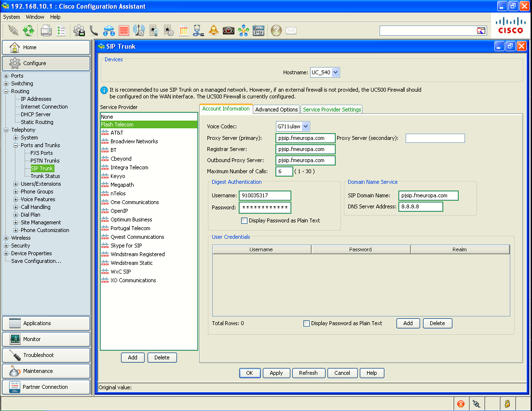
Task: Expand the Switching tree node
Action: point(6,83)
